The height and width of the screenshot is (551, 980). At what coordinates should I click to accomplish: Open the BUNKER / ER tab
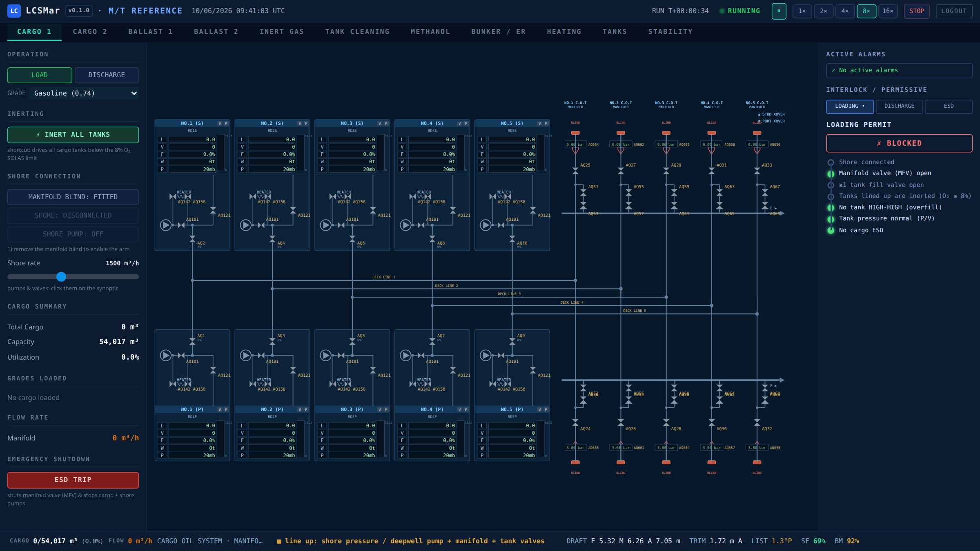click(x=499, y=31)
